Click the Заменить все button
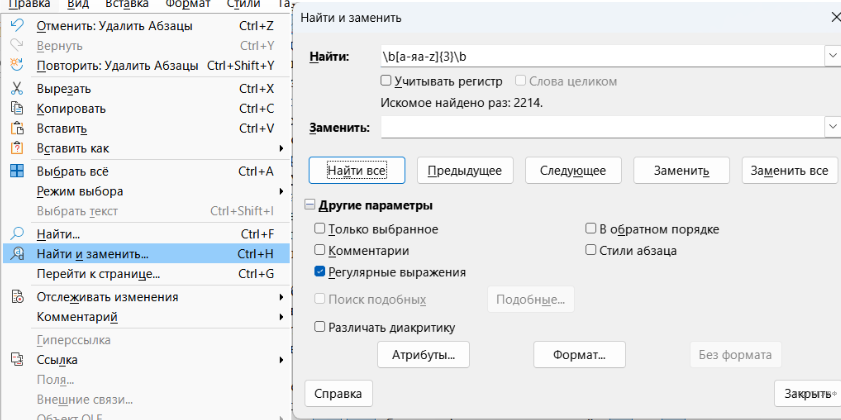Viewport: 841px width, 420px height. point(789,171)
